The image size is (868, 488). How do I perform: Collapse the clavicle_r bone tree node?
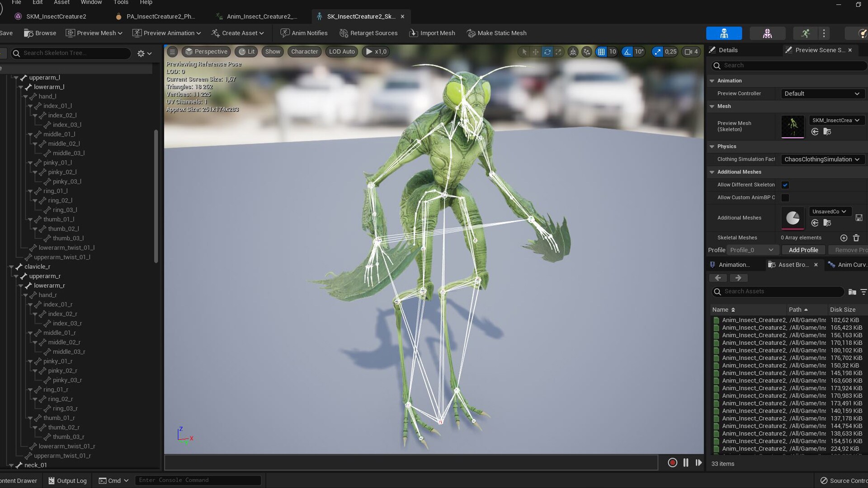tap(11, 267)
